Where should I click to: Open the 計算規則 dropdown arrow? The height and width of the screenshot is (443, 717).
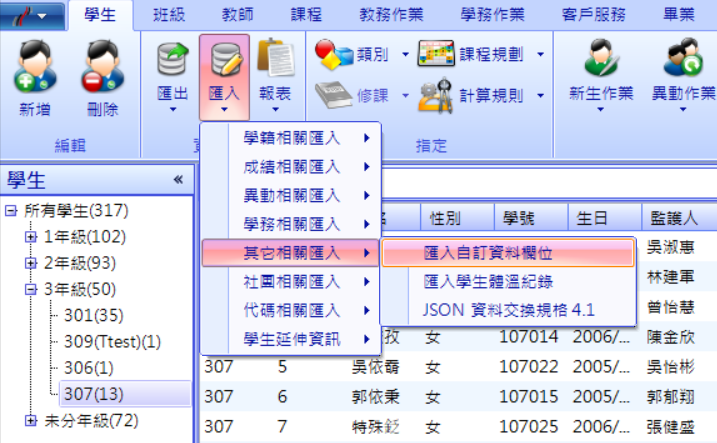pos(540,96)
